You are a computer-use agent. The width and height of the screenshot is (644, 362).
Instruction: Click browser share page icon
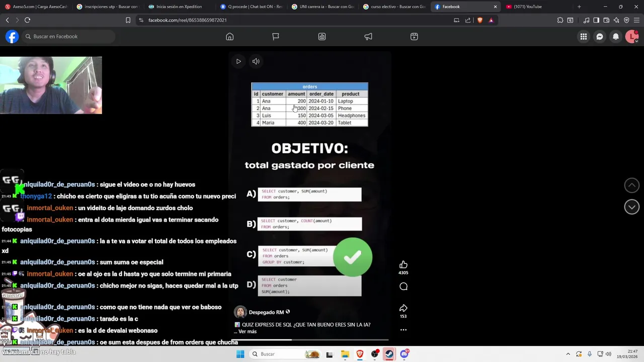[468, 20]
